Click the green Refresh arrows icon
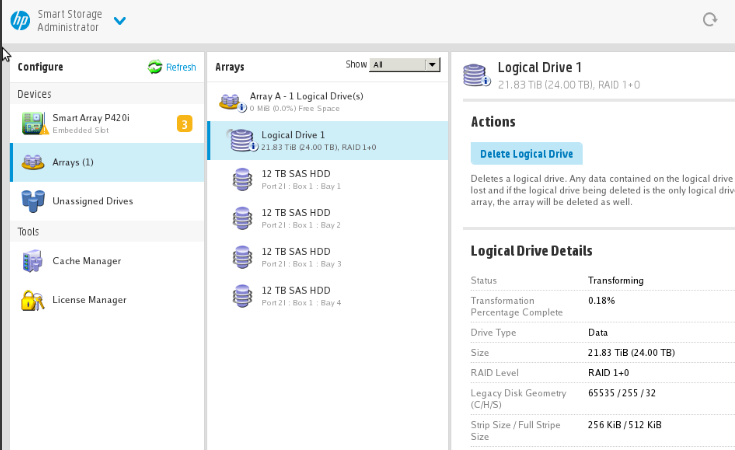735x450 pixels. [x=155, y=67]
